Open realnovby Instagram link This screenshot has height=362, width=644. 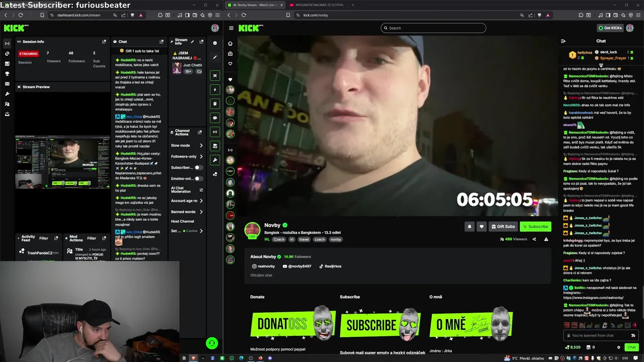point(264,266)
